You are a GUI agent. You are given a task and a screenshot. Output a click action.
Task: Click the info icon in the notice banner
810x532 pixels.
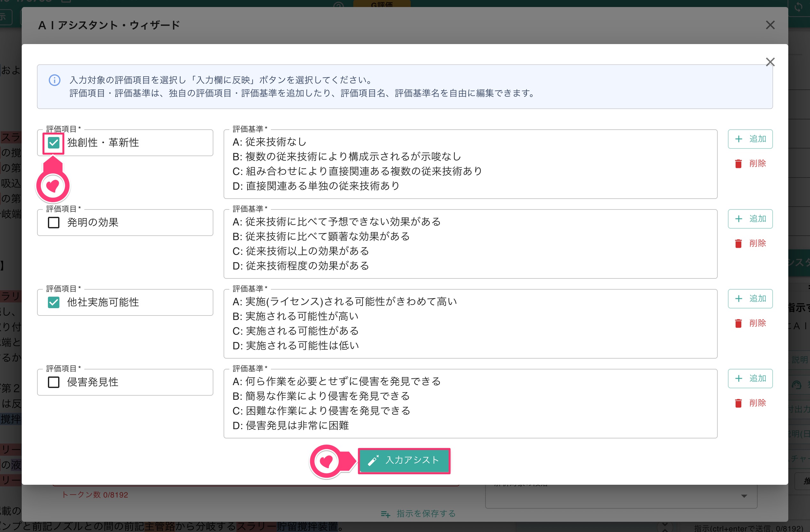[54, 80]
